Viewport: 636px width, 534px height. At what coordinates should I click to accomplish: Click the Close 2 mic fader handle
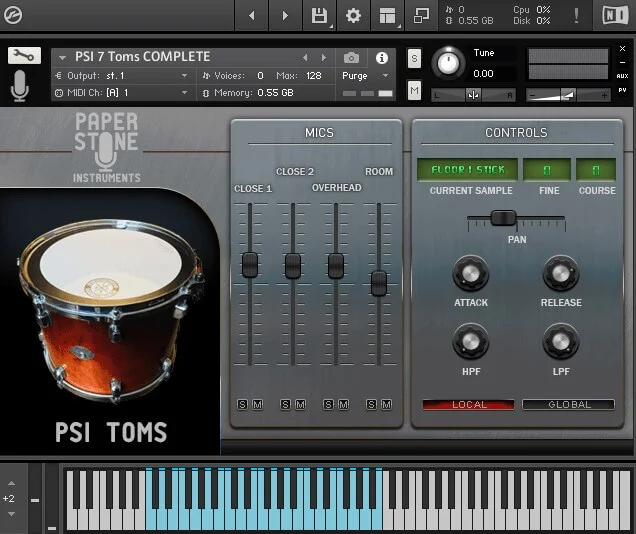[292, 266]
